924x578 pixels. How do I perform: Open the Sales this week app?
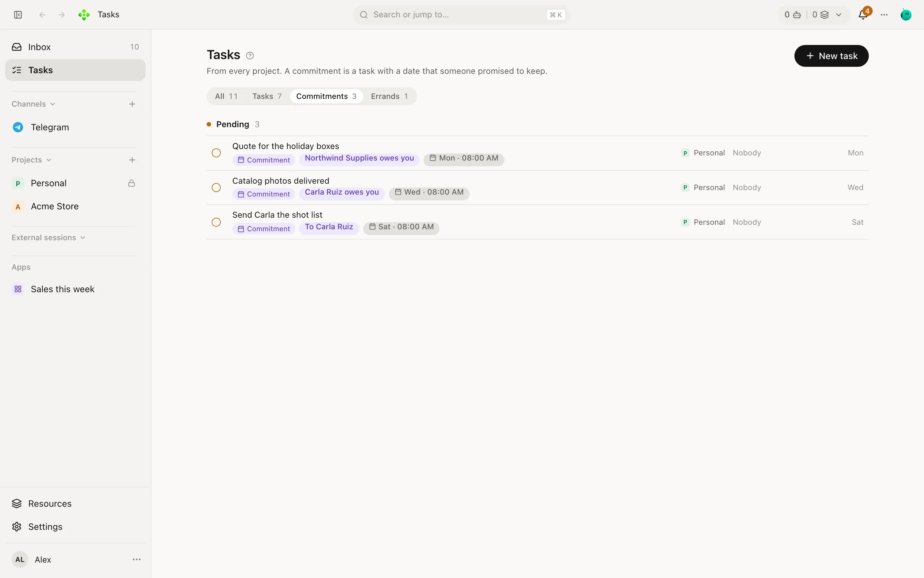[75, 289]
